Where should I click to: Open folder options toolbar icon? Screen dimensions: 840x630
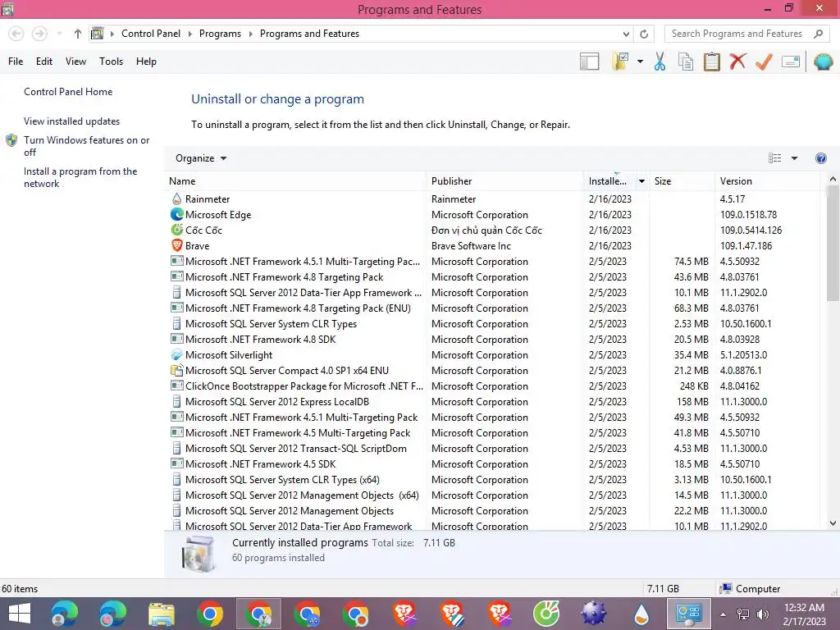tap(620, 62)
